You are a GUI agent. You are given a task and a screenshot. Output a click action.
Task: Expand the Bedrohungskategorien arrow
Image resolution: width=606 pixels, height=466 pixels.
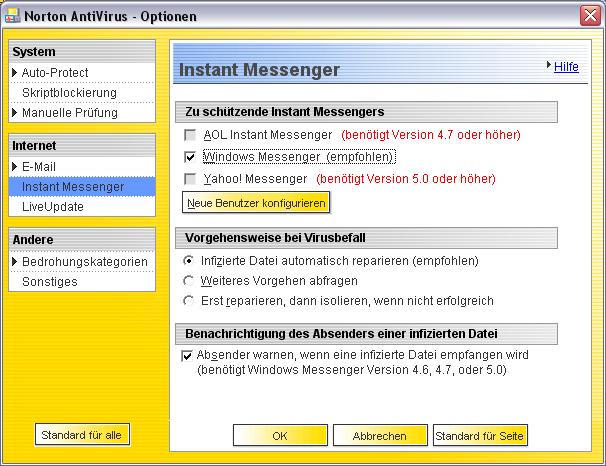click(x=15, y=262)
